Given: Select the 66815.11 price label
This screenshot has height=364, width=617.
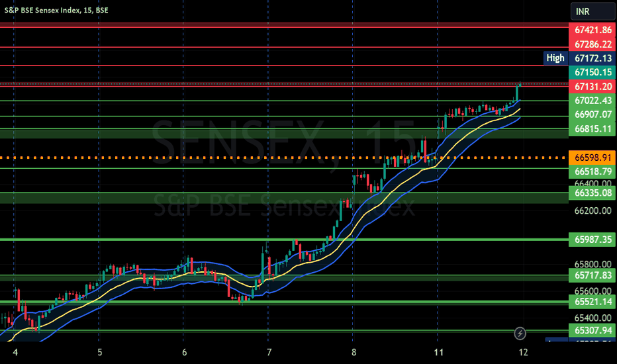Looking at the screenshot, I should 593,128.
